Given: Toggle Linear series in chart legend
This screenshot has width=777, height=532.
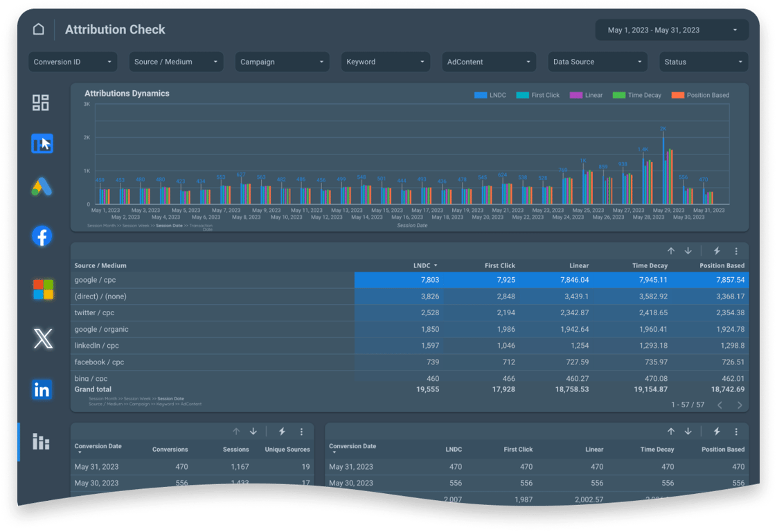Looking at the screenshot, I should (x=587, y=95).
